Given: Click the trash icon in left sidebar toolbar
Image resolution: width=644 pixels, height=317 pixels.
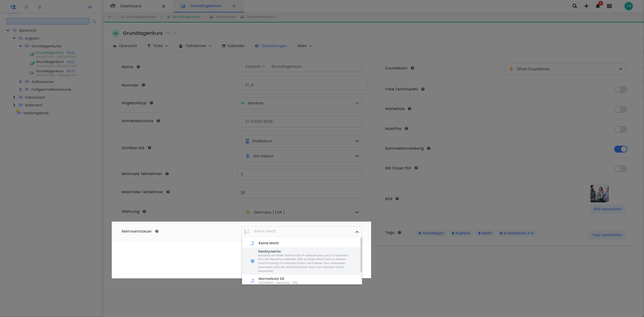Looking at the screenshot, I should (39, 7).
